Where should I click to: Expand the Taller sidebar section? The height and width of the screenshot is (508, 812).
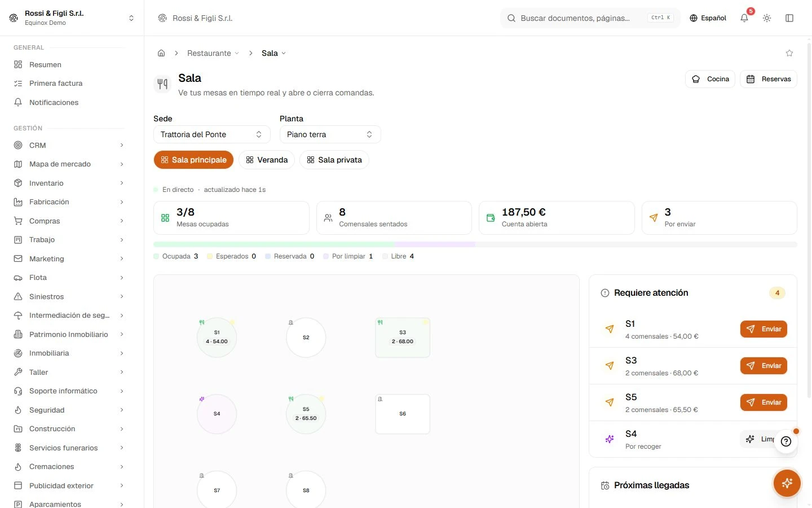69,372
